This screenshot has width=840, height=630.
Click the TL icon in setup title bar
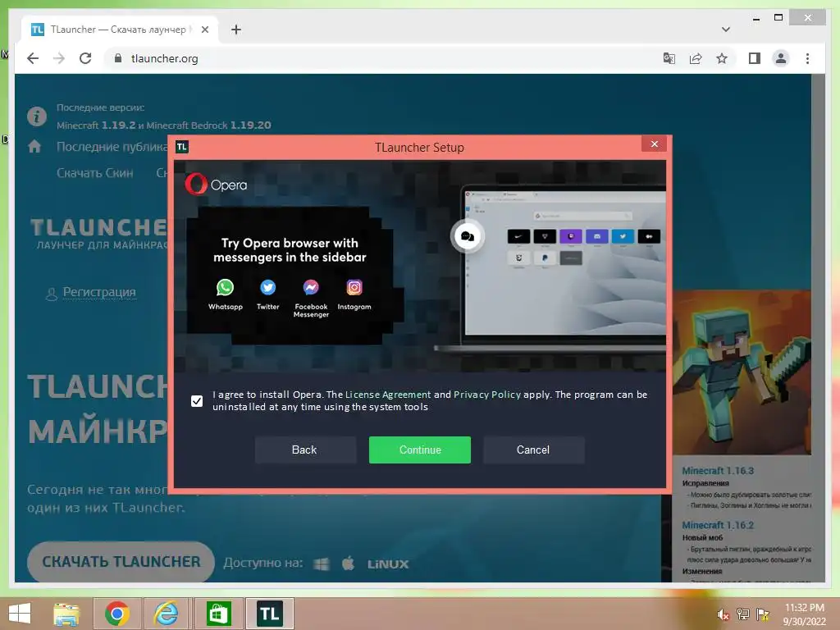(182, 147)
